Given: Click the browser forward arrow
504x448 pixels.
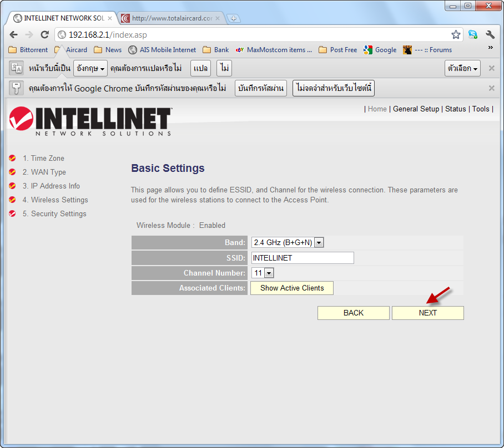Looking at the screenshot, I should click(29, 35).
